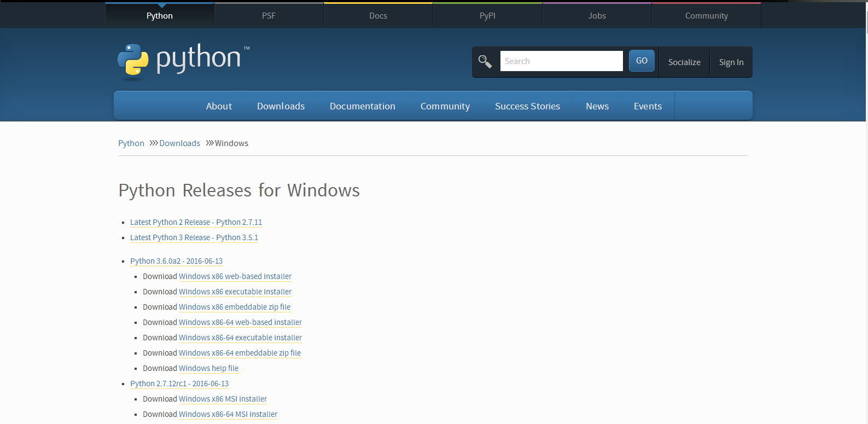The height and width of the screenshot is (424, 868).
Task: Open the PSF top navigation tab
Action: tap(269, 16)
